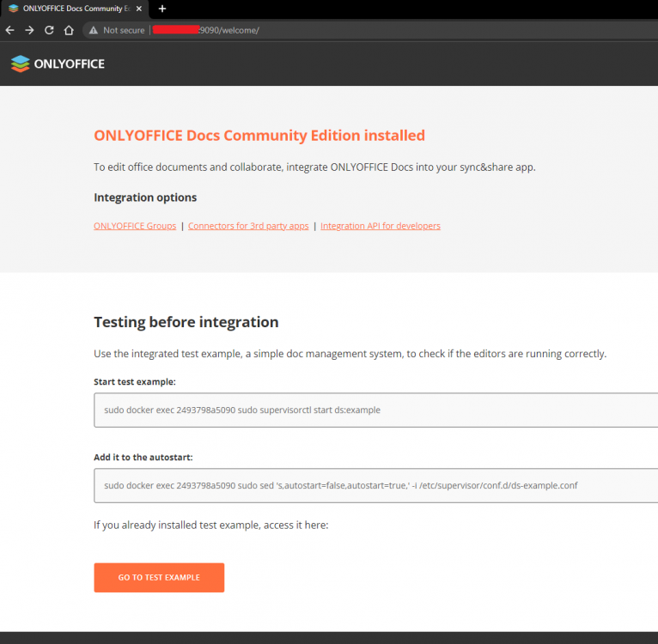Screen dimensions: 658x644
Task: Click the 'Start test example:' label
Action: coord(135,382)
